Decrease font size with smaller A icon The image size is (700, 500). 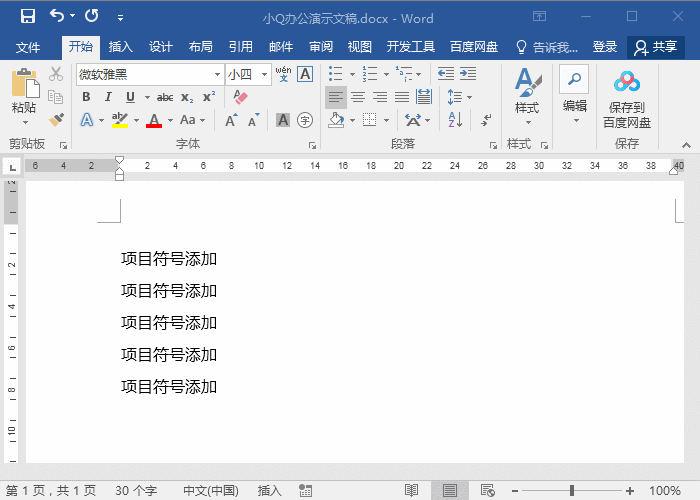pos(254,120)
